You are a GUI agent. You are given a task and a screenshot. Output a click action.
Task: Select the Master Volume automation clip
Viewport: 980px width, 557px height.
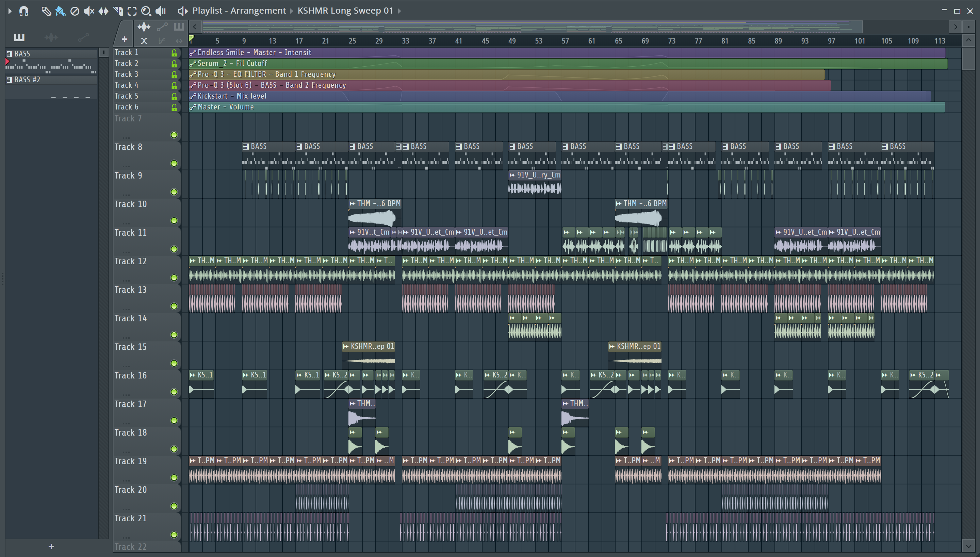tap(567, 107)
